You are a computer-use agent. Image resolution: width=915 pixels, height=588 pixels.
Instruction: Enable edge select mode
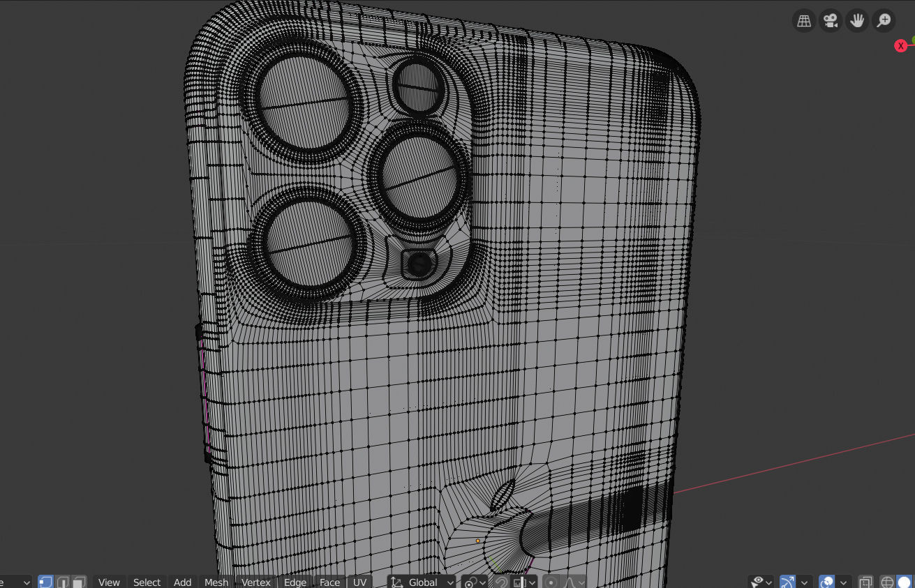(63, 582)
